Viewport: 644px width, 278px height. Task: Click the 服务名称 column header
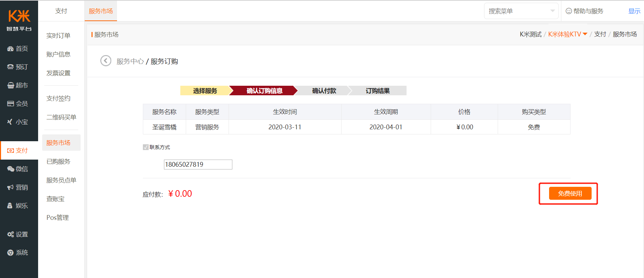click(164, 112)
